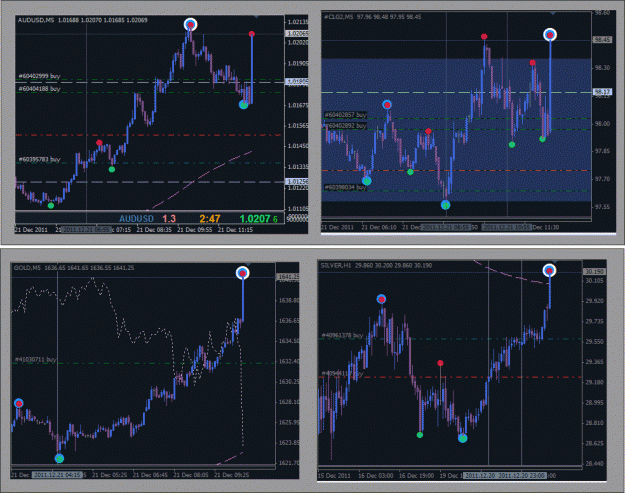Click highlighted 2011.12.21 08:55 time label
The image size is (625, 493).
click(446, 227)
